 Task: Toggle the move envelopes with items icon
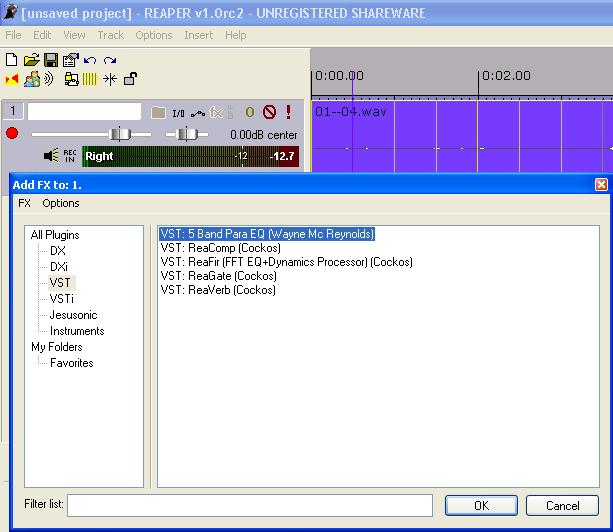tap(72, 79)
